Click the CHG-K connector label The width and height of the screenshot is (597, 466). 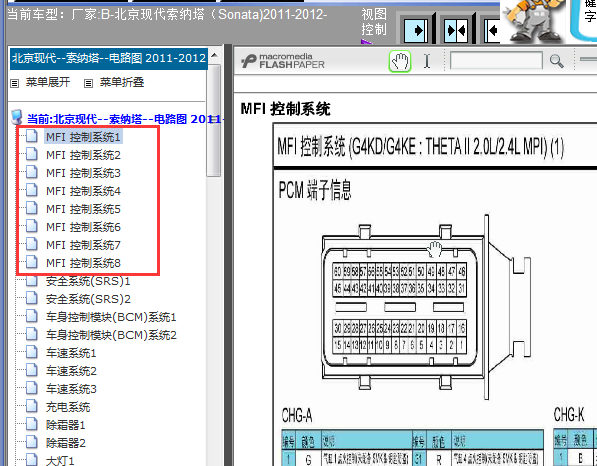568,414
